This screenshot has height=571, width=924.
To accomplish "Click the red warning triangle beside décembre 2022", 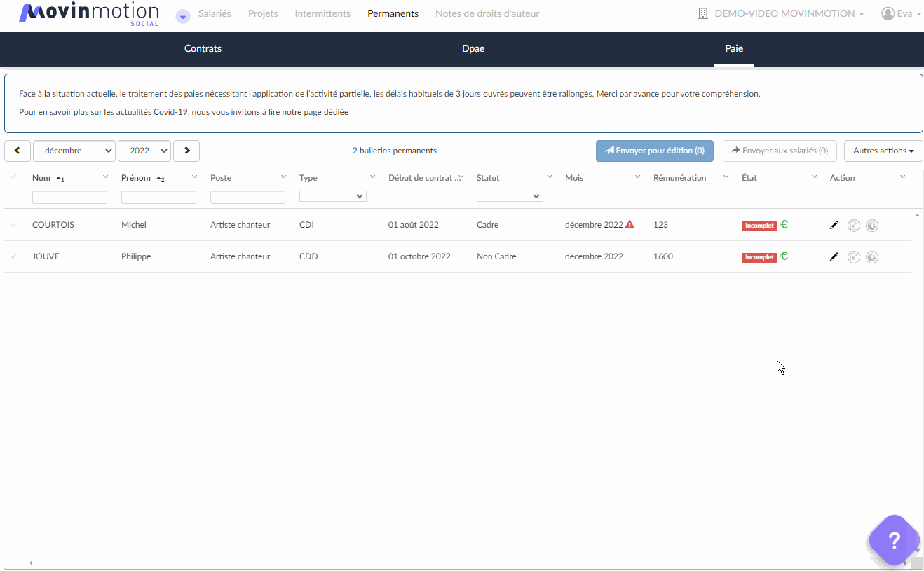I will click(x=630, y=224).
